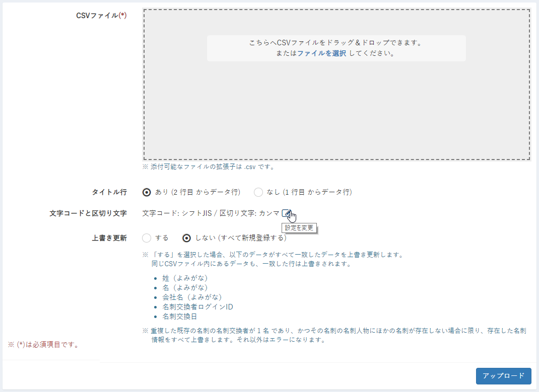
Task: Select なし (1 行目 からデータ行) radio button
Action: point(258,192)
